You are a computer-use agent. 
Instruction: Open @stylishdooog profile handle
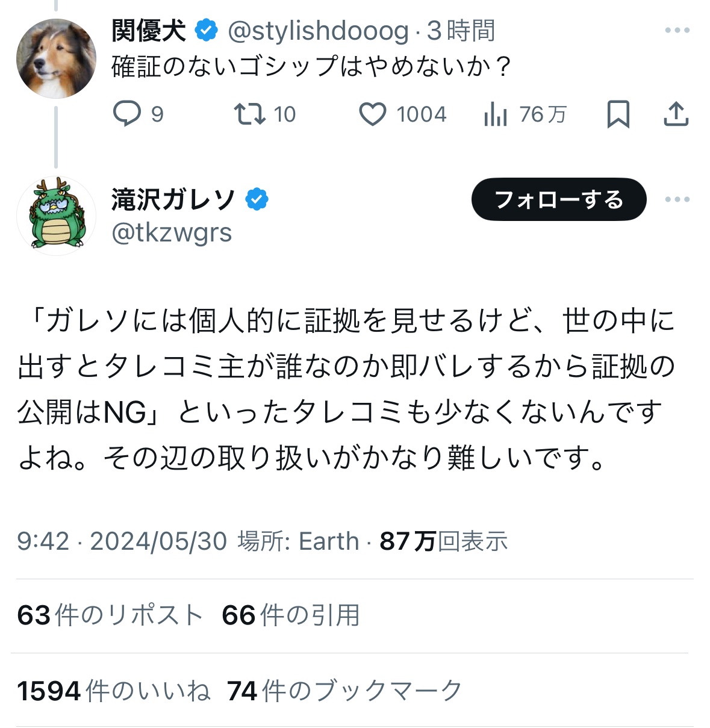coord(318,31)
